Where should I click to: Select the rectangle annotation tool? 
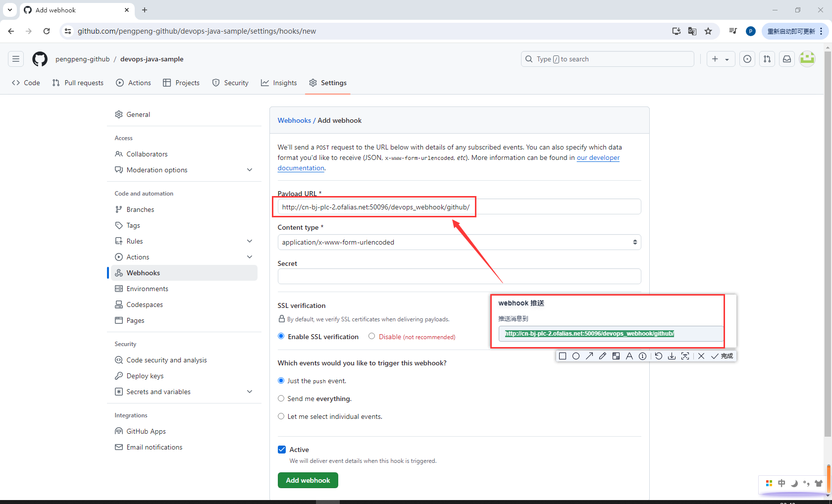pyautogui.click(x=563, y=356)
